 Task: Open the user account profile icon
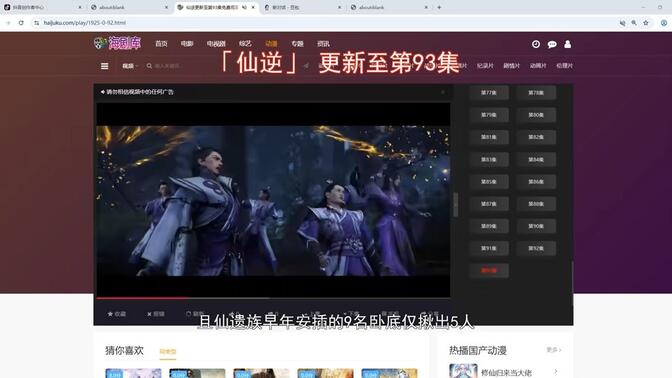coord(567,44)
